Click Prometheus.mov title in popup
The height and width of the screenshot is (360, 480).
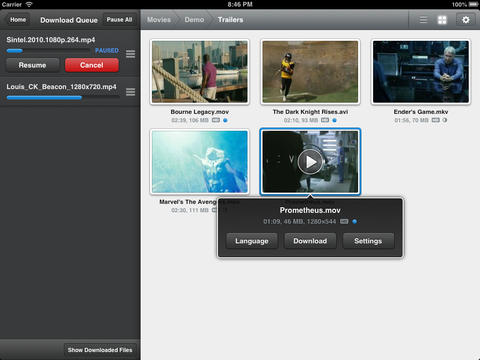pyautogui.click(x=310, y=210)
